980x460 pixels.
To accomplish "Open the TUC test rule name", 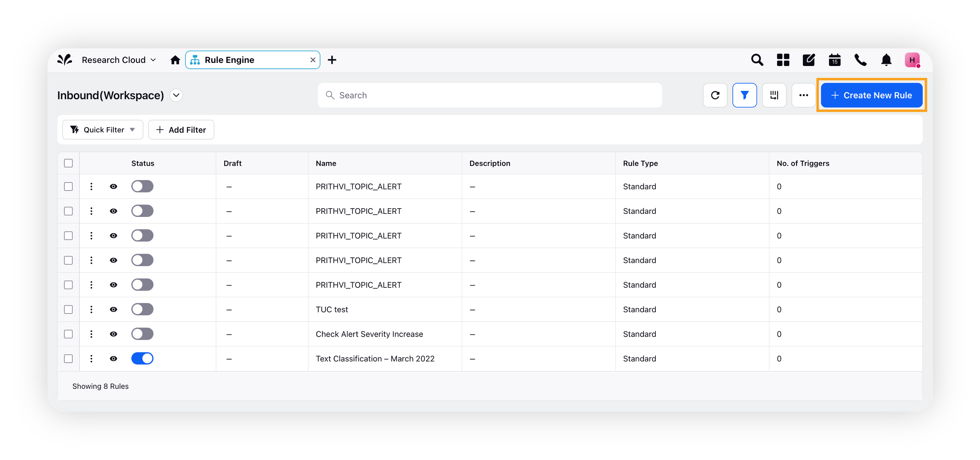I will pos(332,309).
